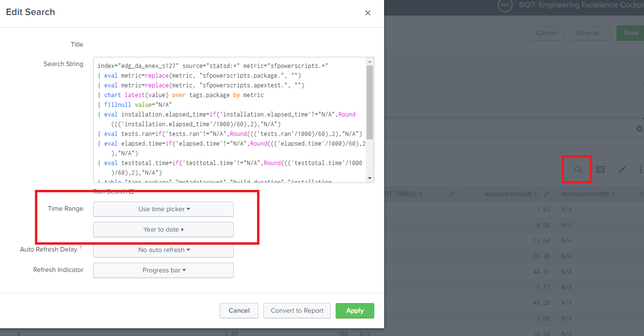Sort by the elapsed.time(M) column arrows
This screenshot has height=336, width=644.
pos(535,194)
